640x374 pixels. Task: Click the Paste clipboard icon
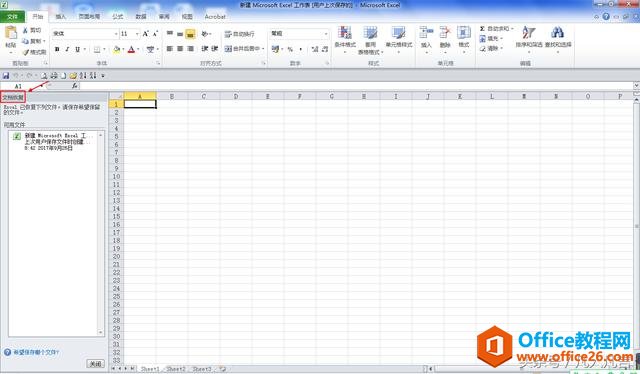(x=11, y=33)
